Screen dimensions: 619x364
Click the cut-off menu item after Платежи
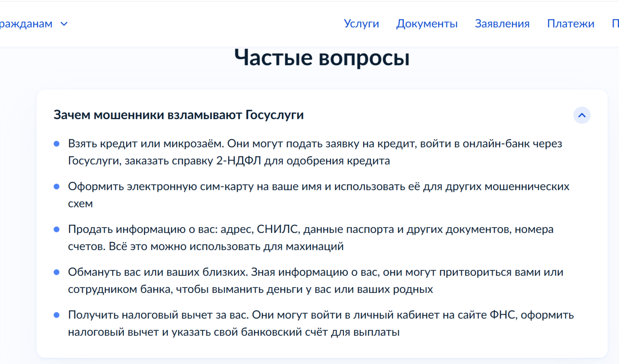[615, 24]
